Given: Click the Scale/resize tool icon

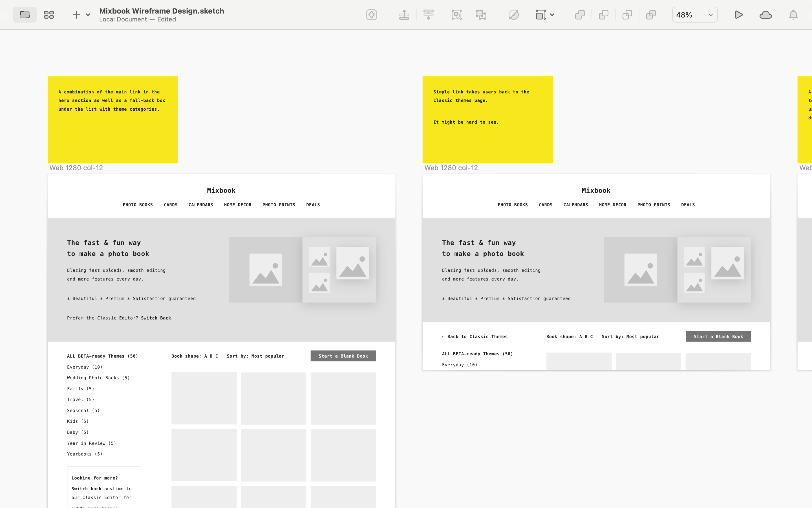Looking at the screenshot, I should point(540,15).
